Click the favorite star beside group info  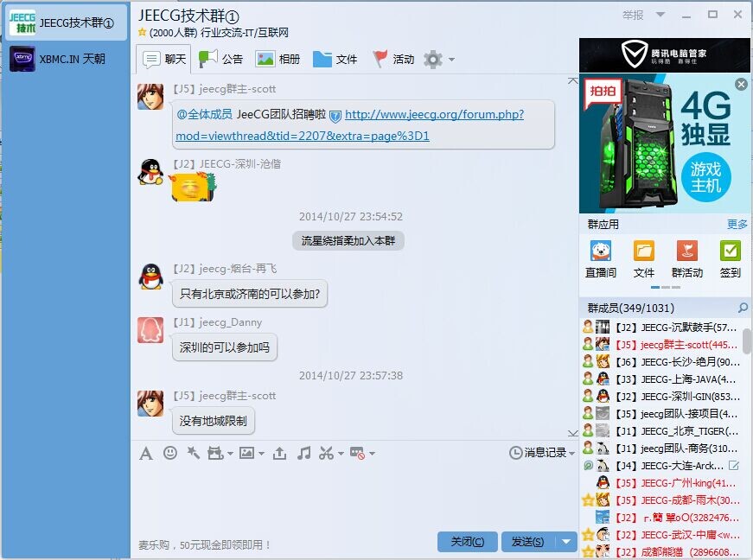[x=142, y=32]
